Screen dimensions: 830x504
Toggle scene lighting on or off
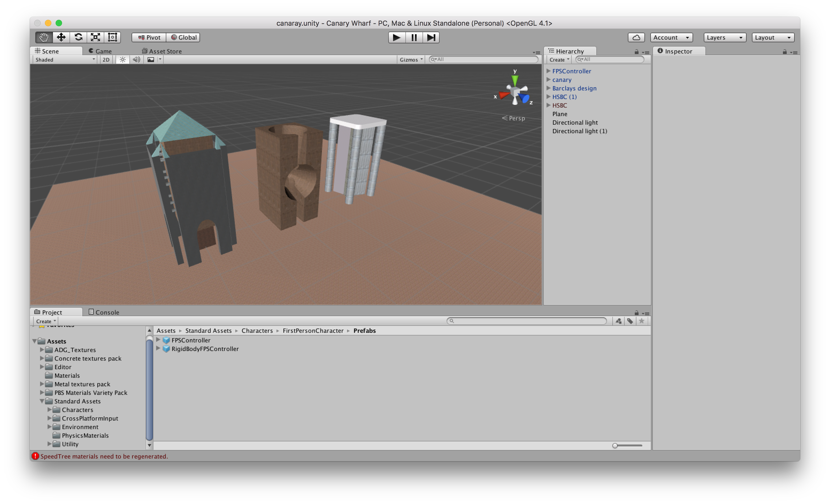(123, 60)
